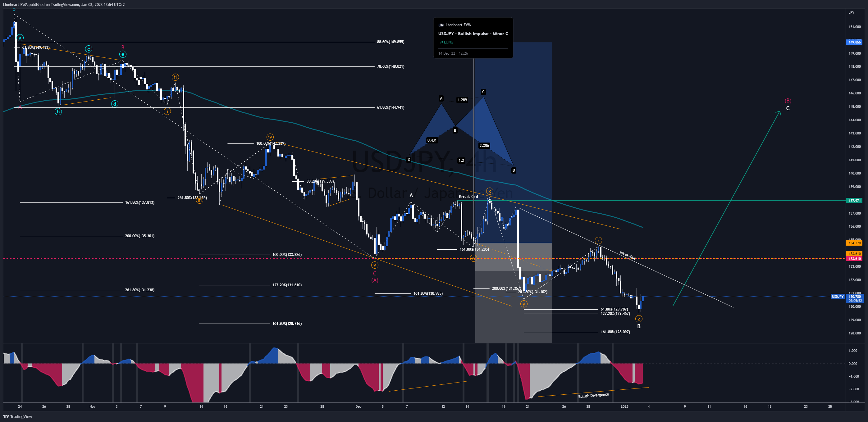Select the cyan circled 'b' wave marker

coord(58,111)
